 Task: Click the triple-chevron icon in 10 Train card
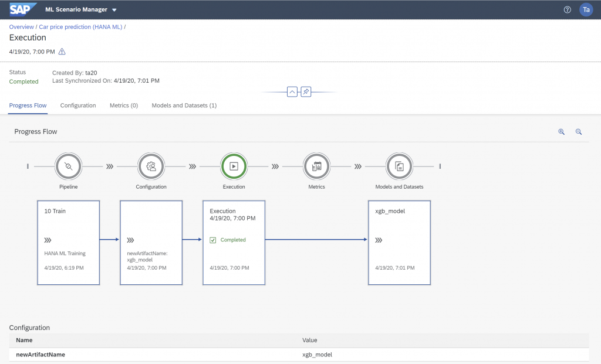point(48,240)
